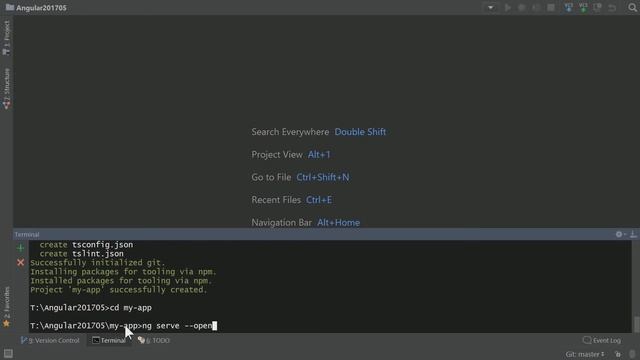Click the terminal vertical scrollbar thumb

coord(636,324)
